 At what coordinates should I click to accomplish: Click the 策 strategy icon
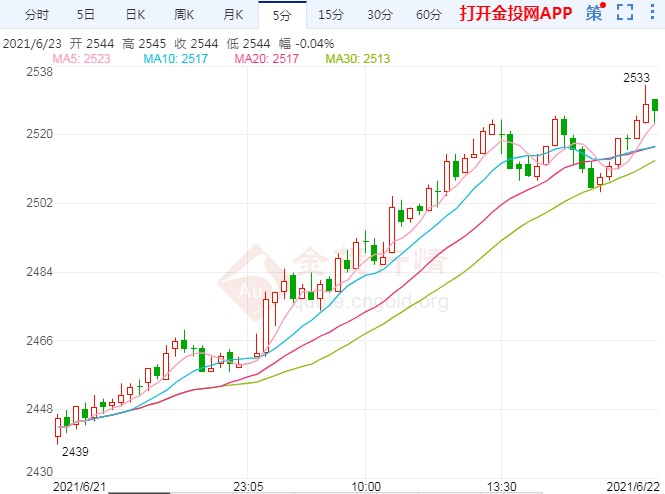pos(595,12)
